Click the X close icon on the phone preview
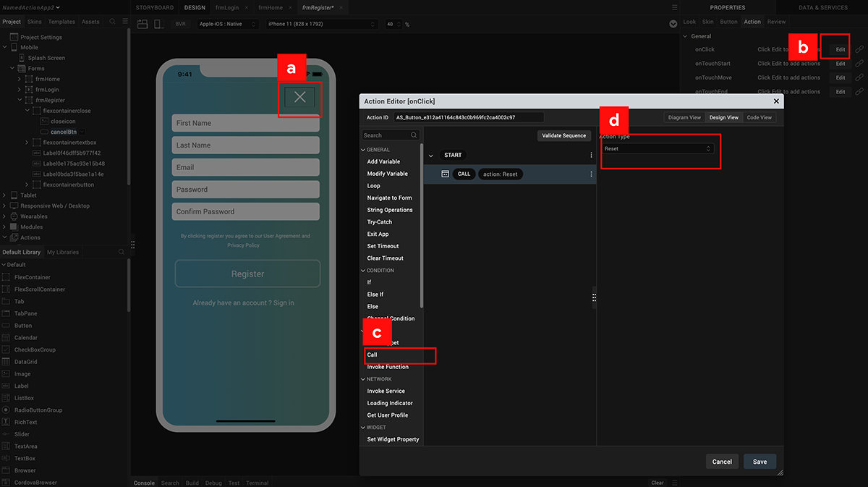The height and width of the screenshot is (487, 868). [x=299, y=98]
